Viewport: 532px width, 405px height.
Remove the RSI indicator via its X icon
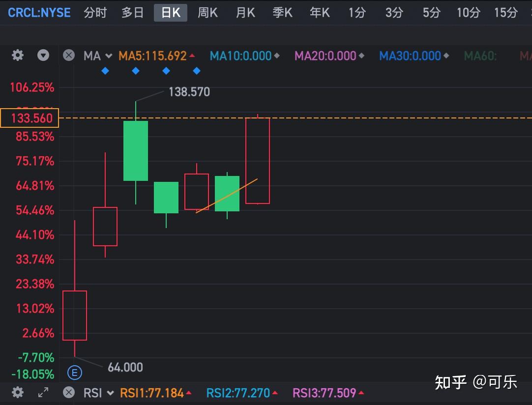click(x=68, y=393)
